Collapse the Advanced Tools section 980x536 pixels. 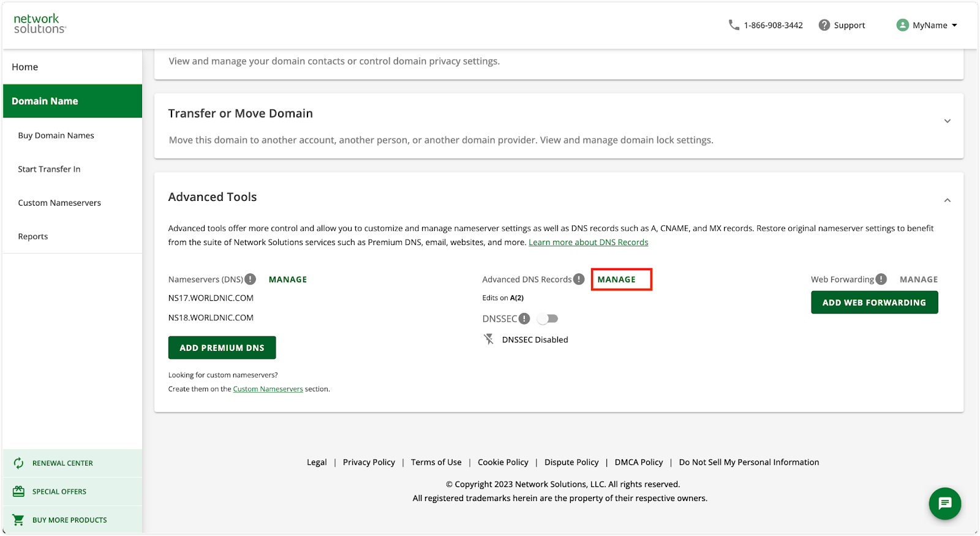948,200
